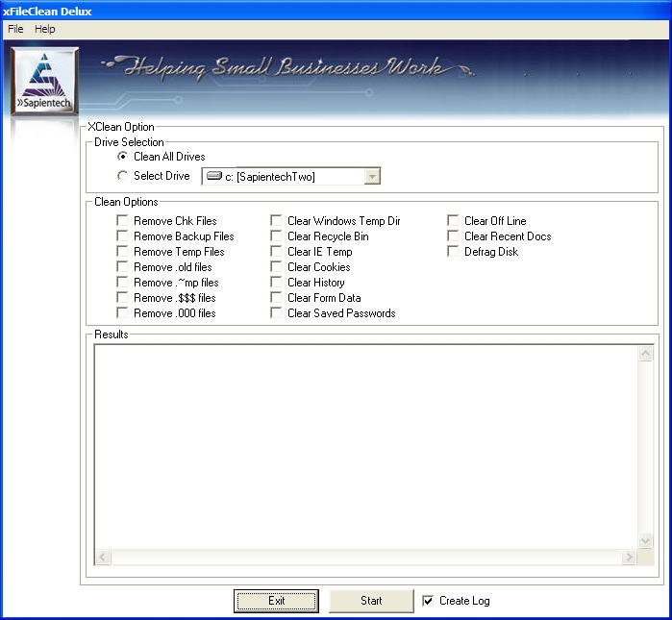Viewport: 672px width, 620px height.
Task: Open the Help menu
Action: 45,29
